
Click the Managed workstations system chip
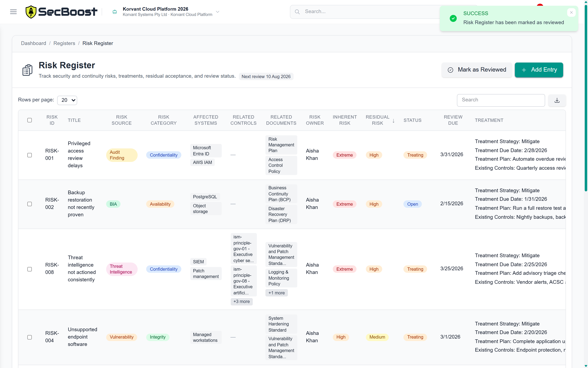coord(206,337)
